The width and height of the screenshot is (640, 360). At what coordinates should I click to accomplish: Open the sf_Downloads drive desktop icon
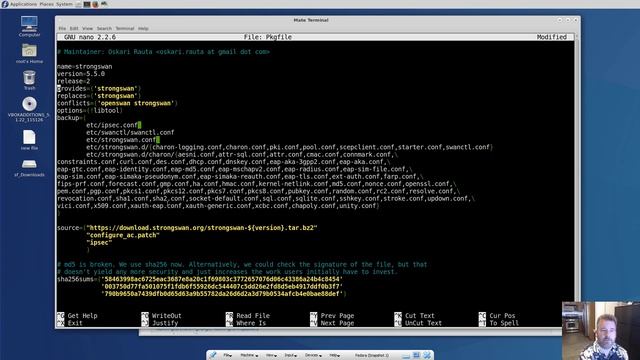29,168
